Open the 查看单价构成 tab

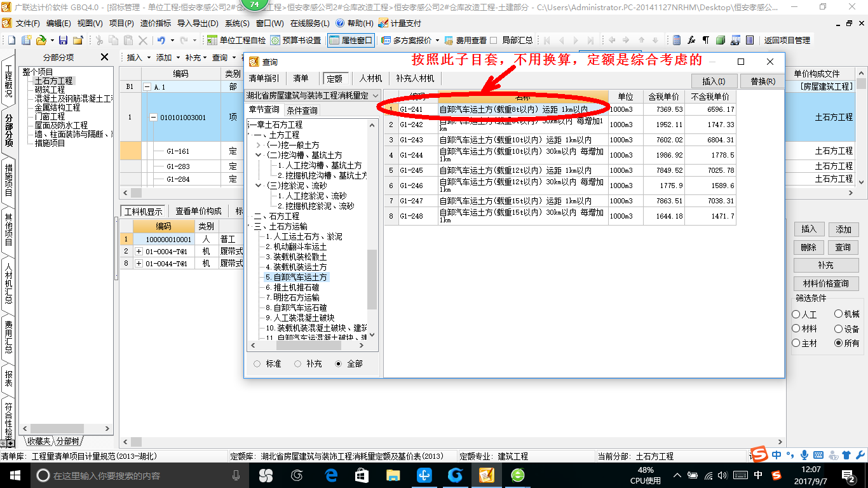point(199,212)
